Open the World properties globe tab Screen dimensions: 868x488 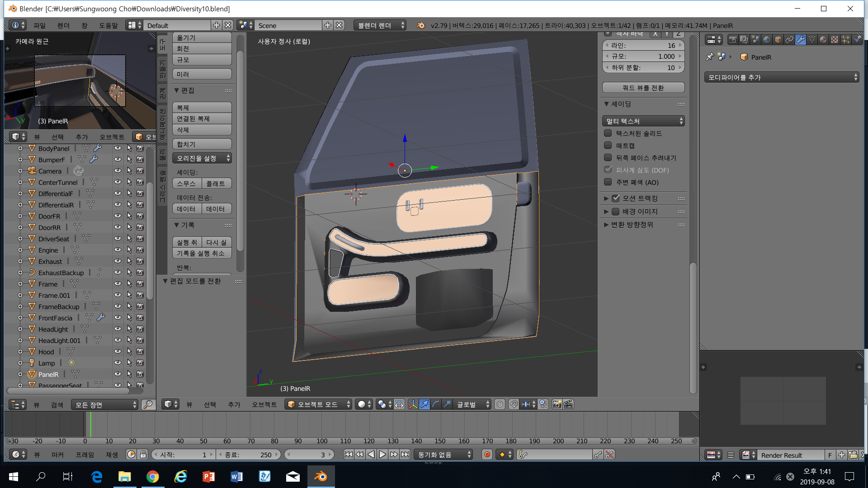[x=767, y=40]
